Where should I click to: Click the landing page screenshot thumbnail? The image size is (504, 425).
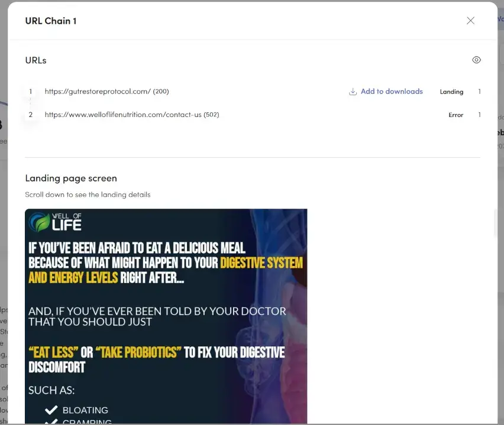coord(166,316)
